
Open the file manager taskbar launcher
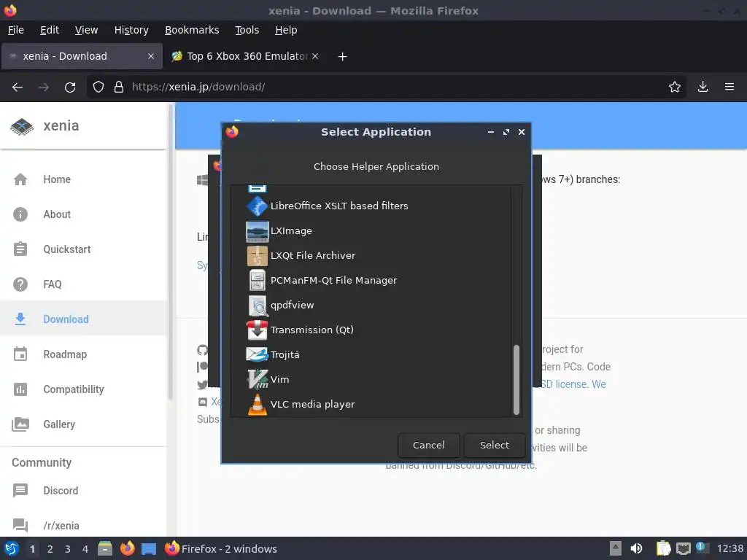click(x=105, y=549)
